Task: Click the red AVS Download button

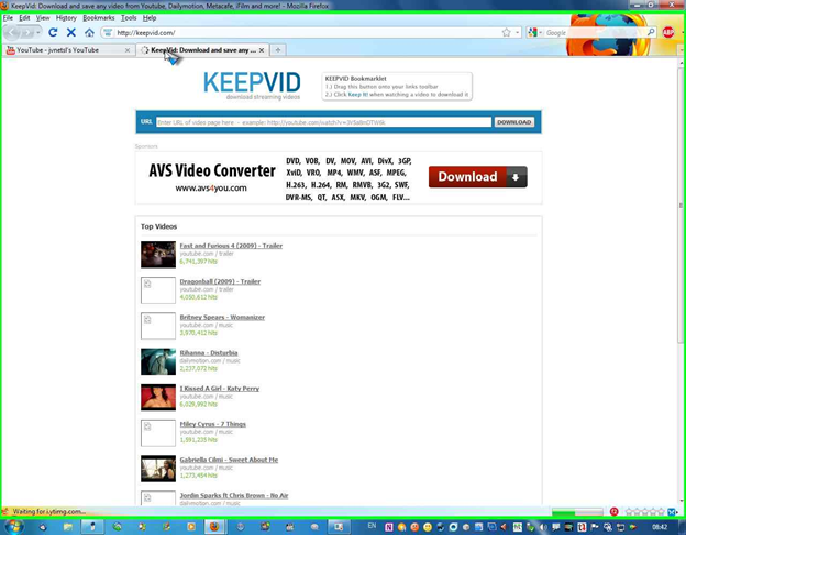Action: tap(477, 177)
